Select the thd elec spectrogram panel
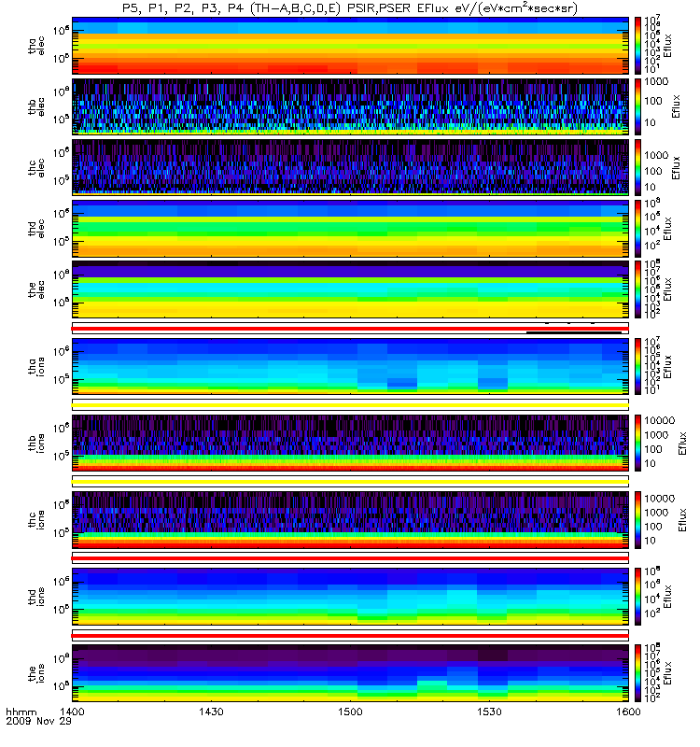The width and height of the screenshot is (700, 747). tap(351, 228)
